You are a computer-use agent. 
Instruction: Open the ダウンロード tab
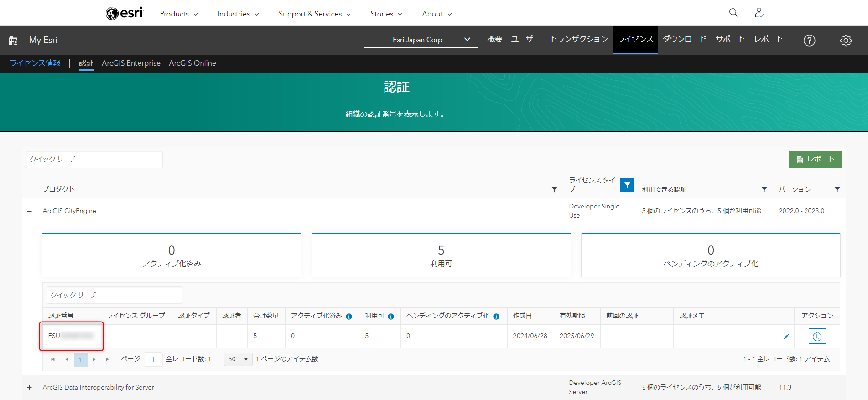point(684,39)
